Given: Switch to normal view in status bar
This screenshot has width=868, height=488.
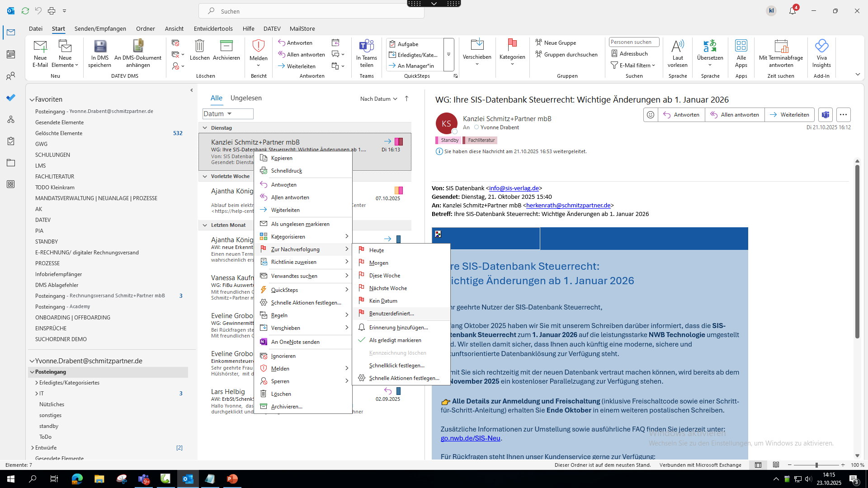Looking at the screenshot, I should (758, 465).
